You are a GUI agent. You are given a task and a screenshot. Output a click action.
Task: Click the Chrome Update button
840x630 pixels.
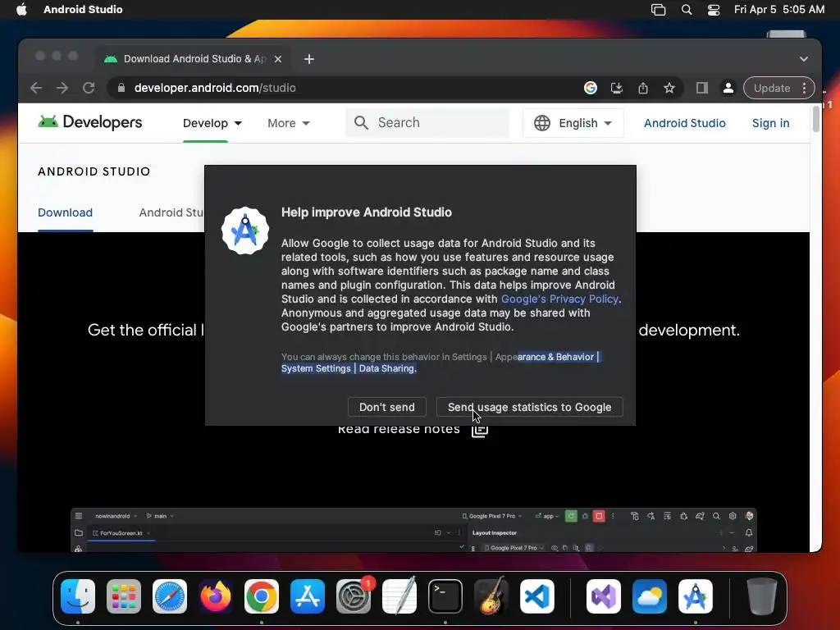pos(771,88)
